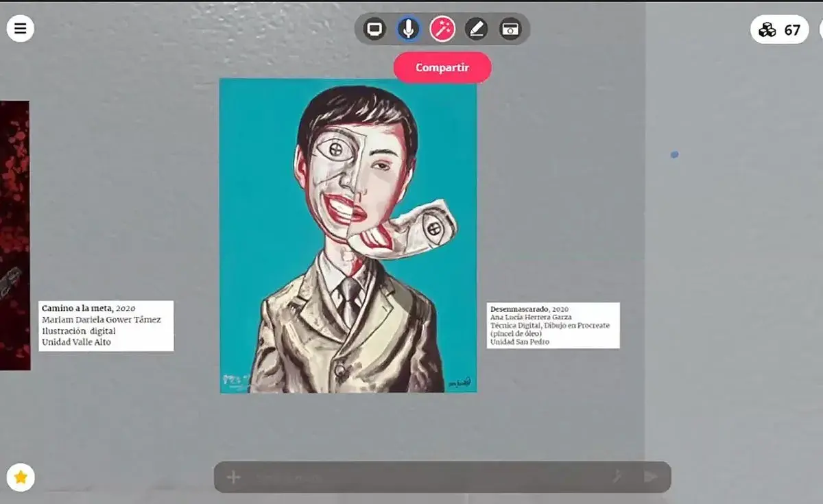Click the yellow star favorites icon
Viewport: 823px width, 504px height.
pos(21,477)
